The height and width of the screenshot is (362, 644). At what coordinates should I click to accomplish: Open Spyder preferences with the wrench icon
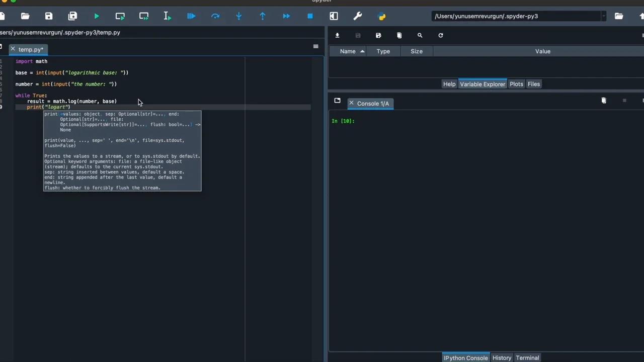pos(358,16)
